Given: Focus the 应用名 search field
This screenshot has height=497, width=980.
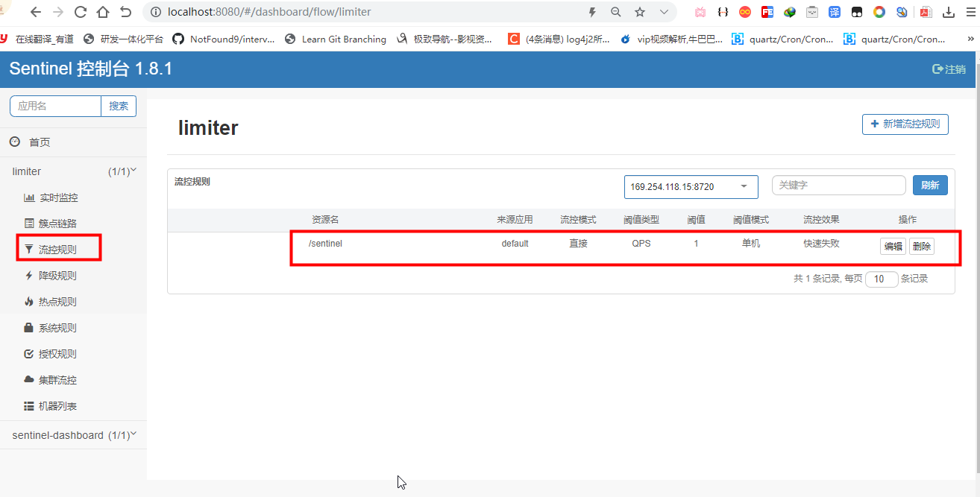Looking at the screenshot, I should point(56,106).
